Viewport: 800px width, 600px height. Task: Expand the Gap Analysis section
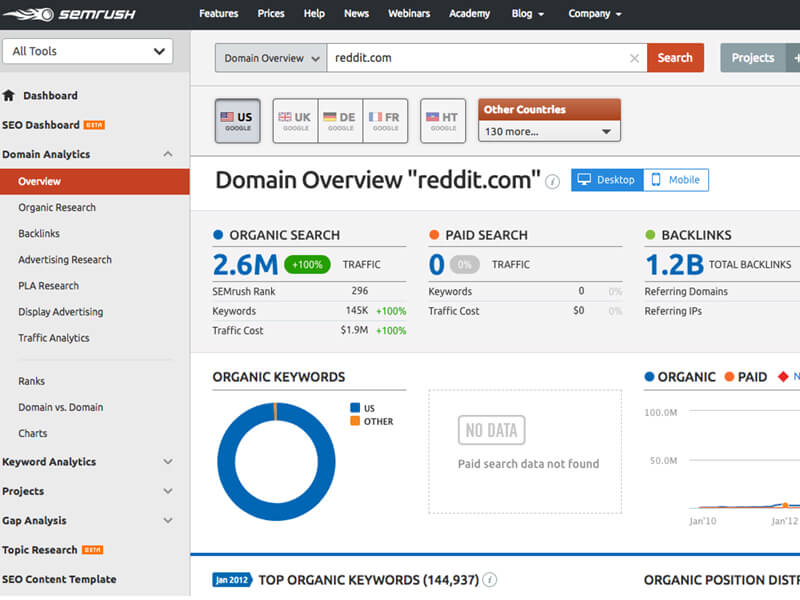pyautogui.click(x=168, y=521)
